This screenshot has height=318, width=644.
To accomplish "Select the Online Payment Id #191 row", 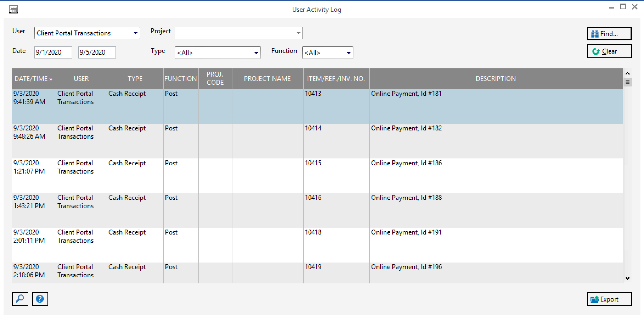I will (406, 232).
